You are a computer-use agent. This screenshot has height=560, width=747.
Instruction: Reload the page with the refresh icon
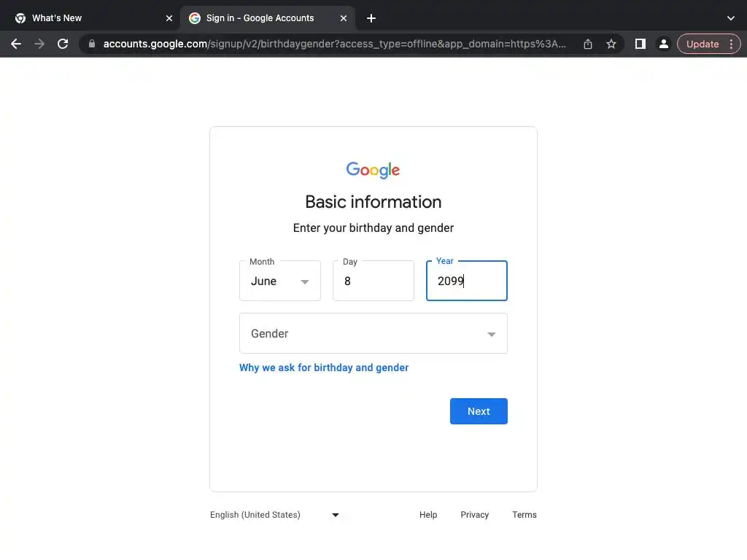[x=63, y=44]
